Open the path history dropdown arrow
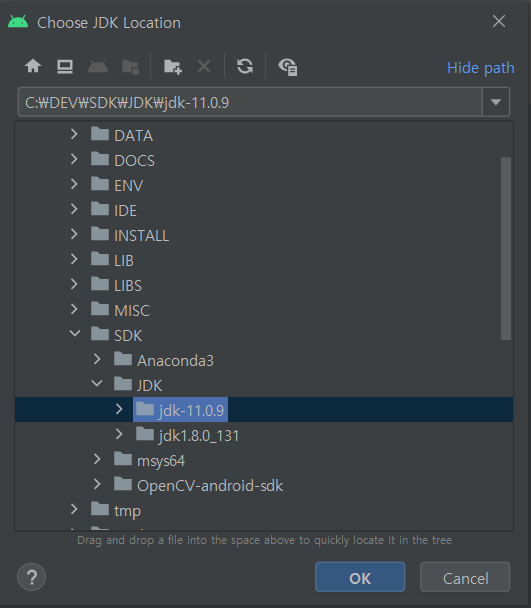This screenshot has width=531, height=608. [495, 102]
